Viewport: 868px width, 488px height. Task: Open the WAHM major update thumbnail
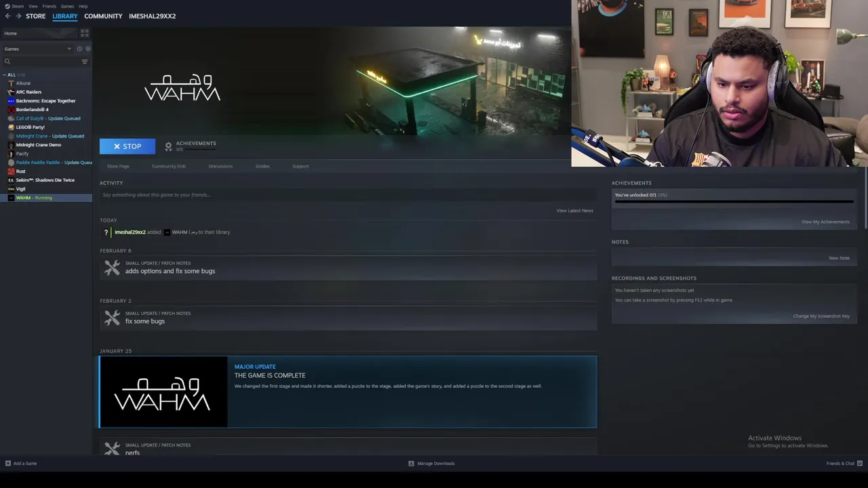pyautogui.click(x=163, y=392)
